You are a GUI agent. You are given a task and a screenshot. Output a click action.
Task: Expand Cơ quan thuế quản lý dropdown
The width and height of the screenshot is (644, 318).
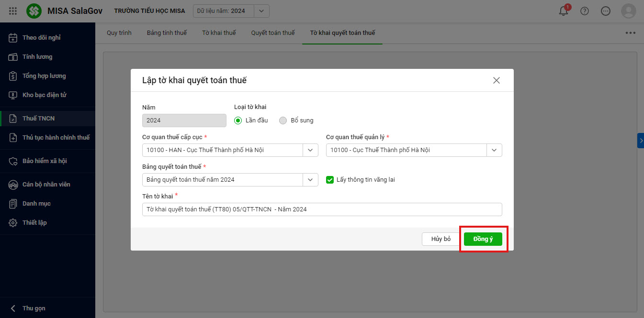(x=494, y=150)
